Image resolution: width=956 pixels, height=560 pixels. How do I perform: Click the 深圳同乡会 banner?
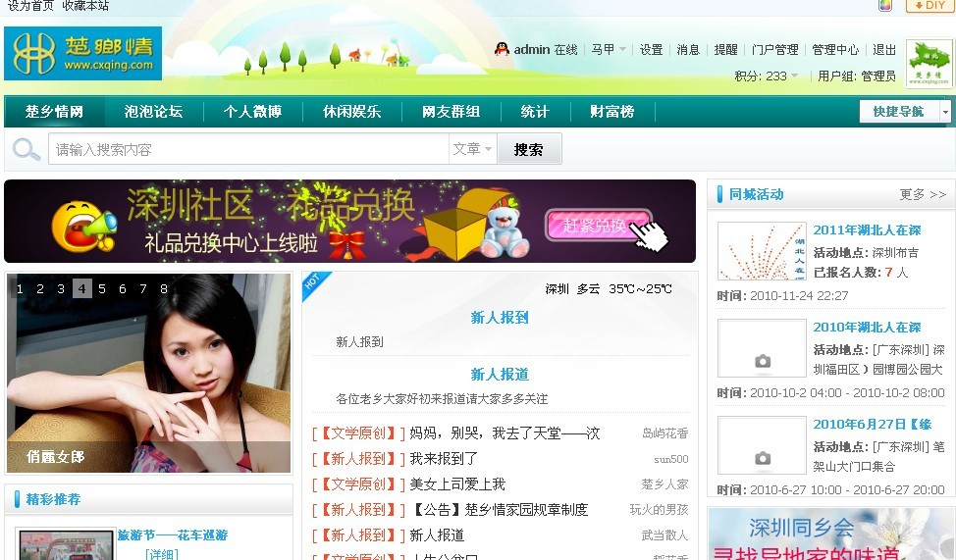(831, 534)
